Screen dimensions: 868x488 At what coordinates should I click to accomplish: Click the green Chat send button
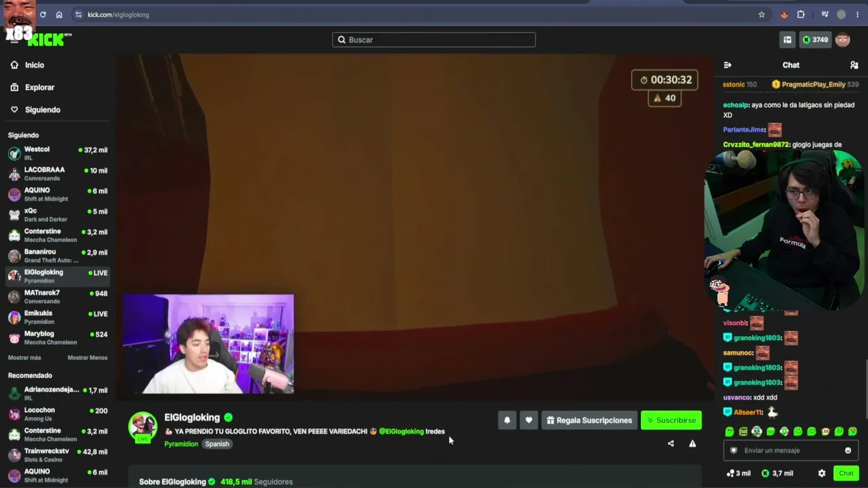(x=846, y=474)
